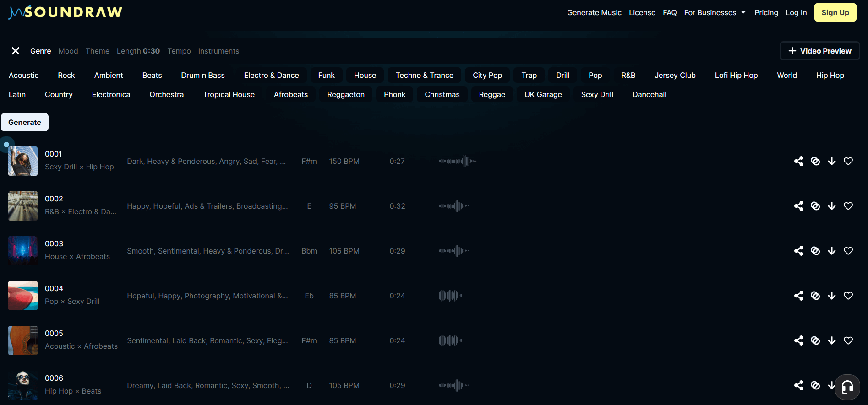Switch to the Mood filter tab
This screenshot has width=868, height=405.
tap(68, 51)
